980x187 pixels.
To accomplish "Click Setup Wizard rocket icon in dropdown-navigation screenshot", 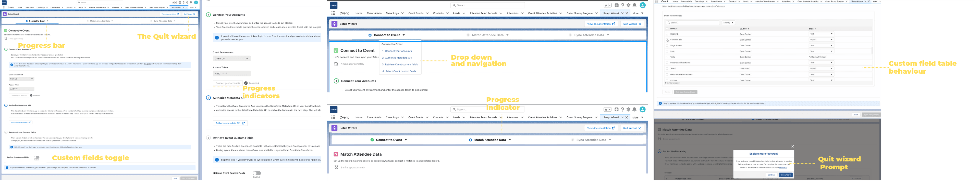I will [334, 24].
